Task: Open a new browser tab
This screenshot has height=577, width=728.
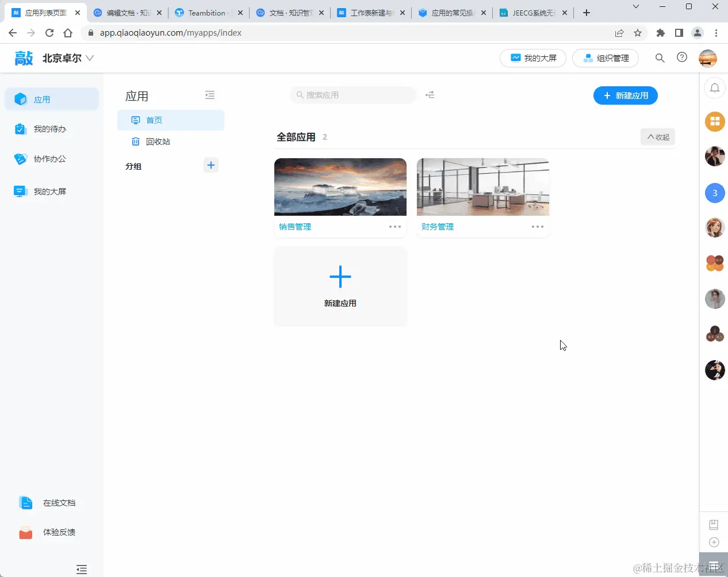Action: tap(587, 13)
